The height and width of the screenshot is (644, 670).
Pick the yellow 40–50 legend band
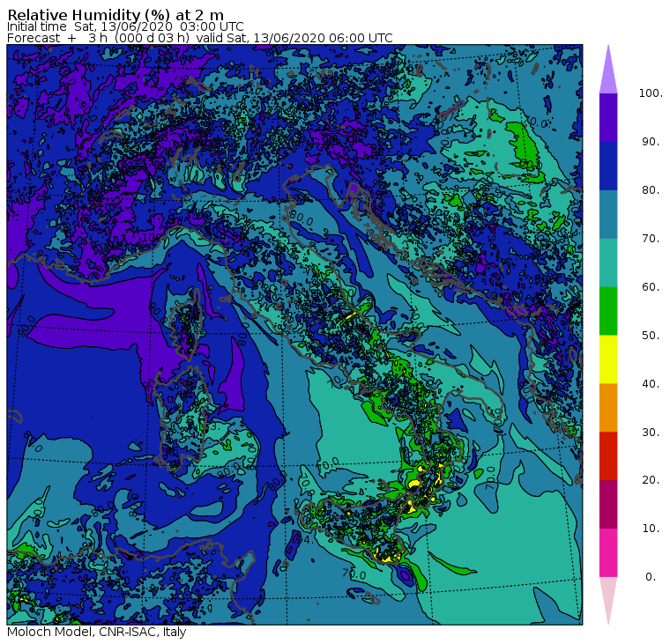click(x=608, y=359)
